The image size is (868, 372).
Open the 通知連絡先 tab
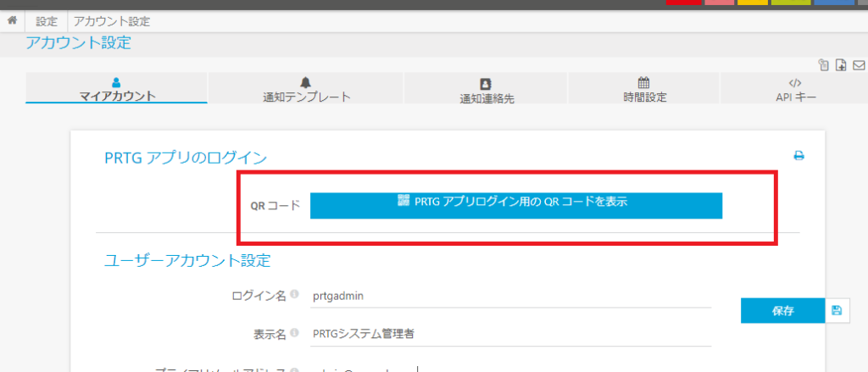(486, 89)
